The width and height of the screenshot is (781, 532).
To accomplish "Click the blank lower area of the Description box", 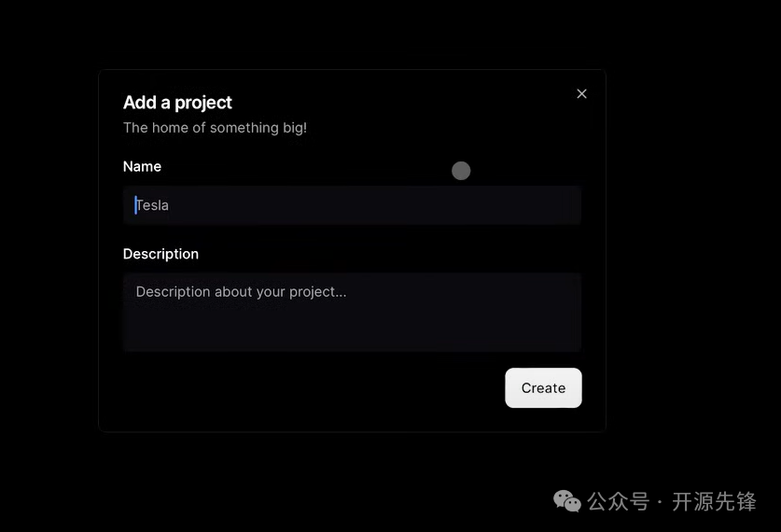I will click(352, 329).
